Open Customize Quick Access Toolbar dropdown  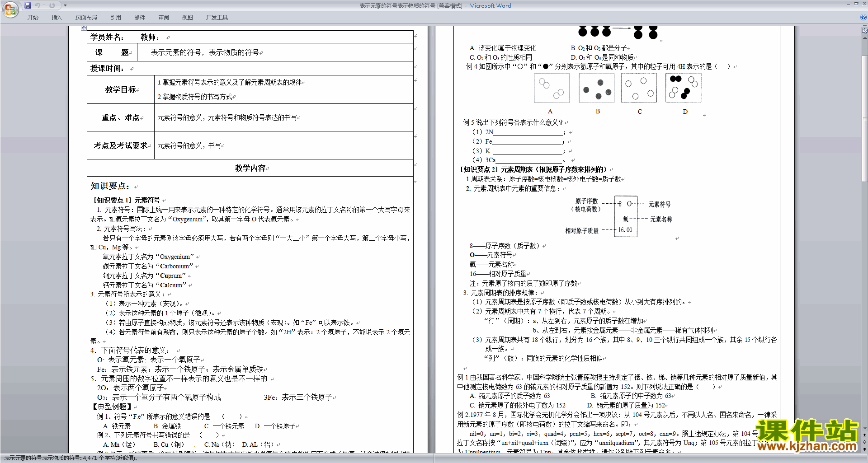coord(65,5)
